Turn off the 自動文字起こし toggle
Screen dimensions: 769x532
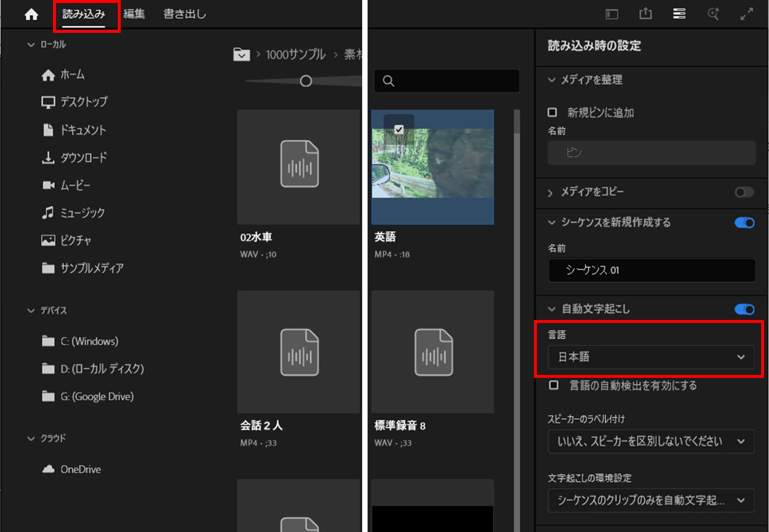click(x=744, y=309)
